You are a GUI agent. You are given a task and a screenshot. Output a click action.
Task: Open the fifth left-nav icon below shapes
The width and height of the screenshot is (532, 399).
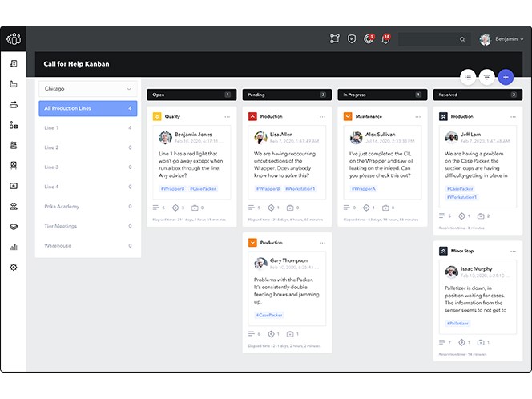point(14,145)
